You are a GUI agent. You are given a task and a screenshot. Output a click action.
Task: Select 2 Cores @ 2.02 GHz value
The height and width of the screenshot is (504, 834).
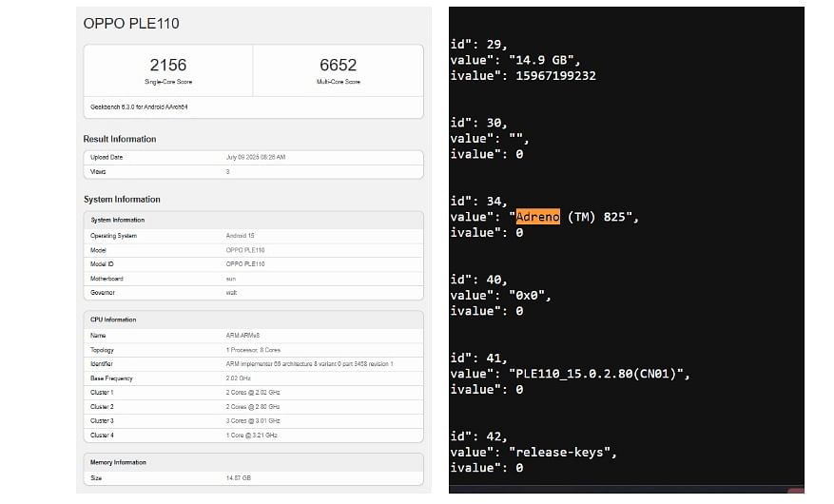pos(253,393)
